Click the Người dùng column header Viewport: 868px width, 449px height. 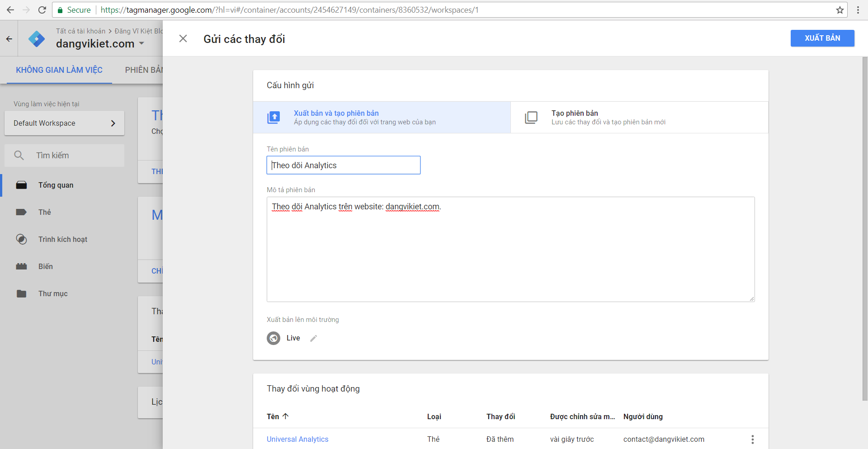coord(643,416)
